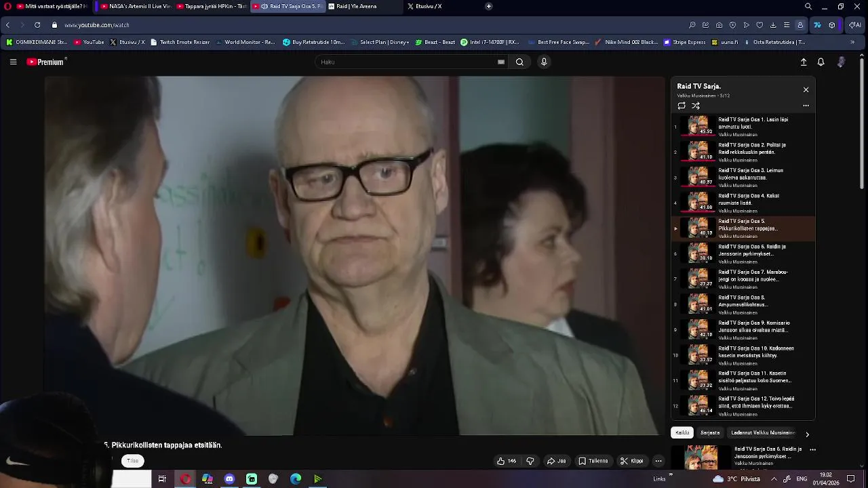The image size is (868, 488).
Task: Open Raid TV Sarja Osa 8 thumbnail
Action: pyautogui.click(x=698, y=304)
